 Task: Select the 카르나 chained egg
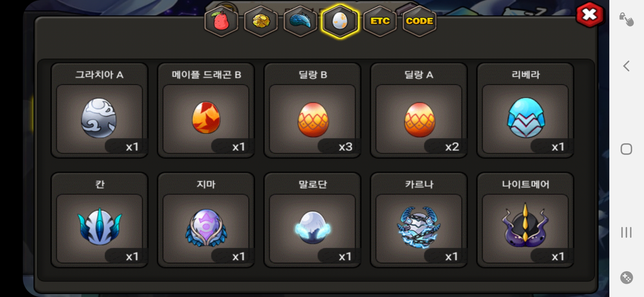pos(419,220)
